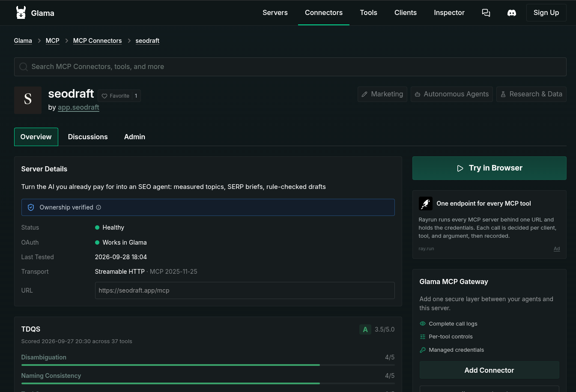Click the Naming Consistency progress bar
The height and width of the screenshot is (392, 576).
click(208, 383)
